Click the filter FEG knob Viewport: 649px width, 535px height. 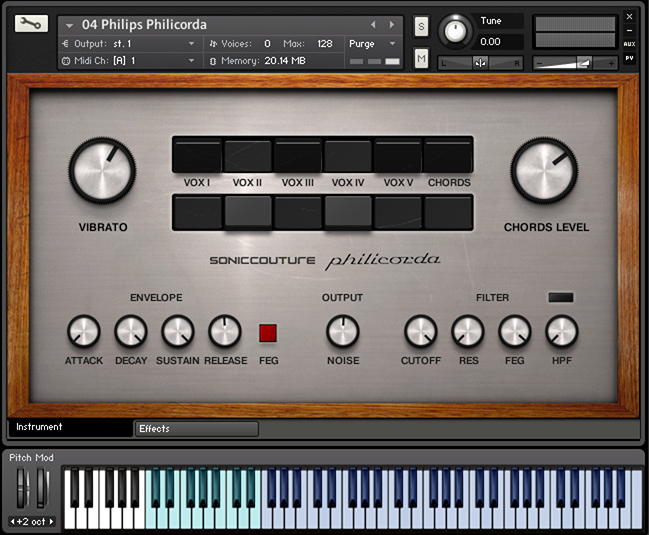coord(514,331)
